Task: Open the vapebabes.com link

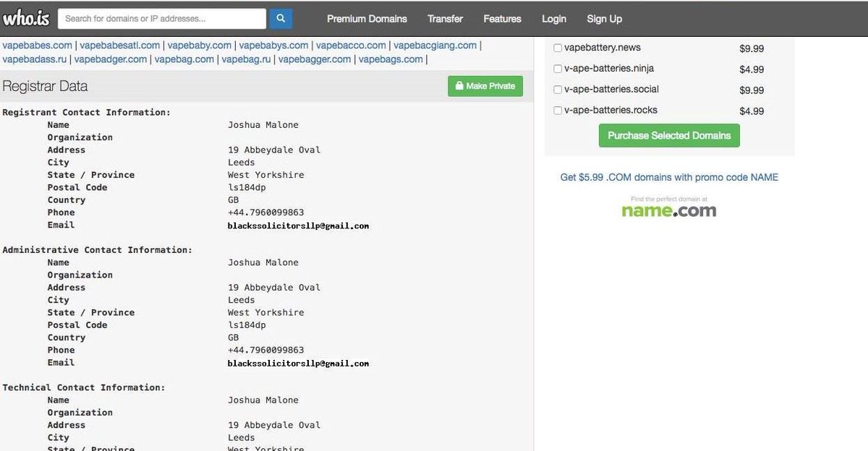Action: (x=38, y=45)
